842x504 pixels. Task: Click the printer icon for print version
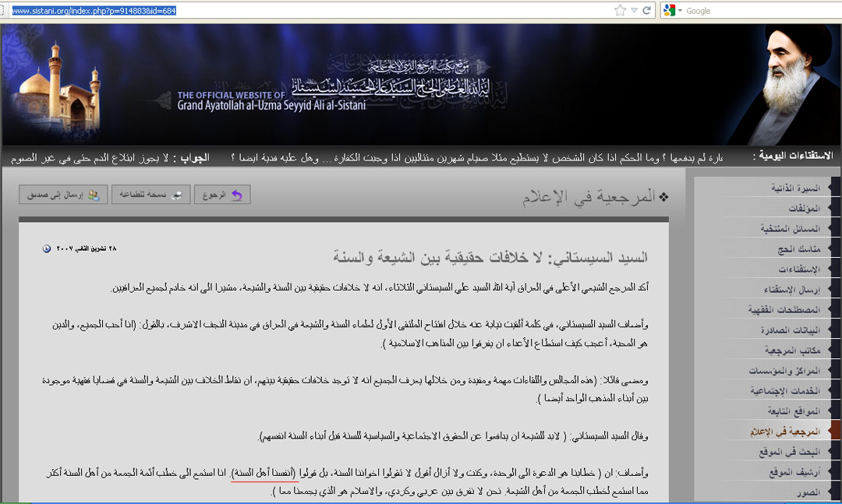[x=179, y=195]
